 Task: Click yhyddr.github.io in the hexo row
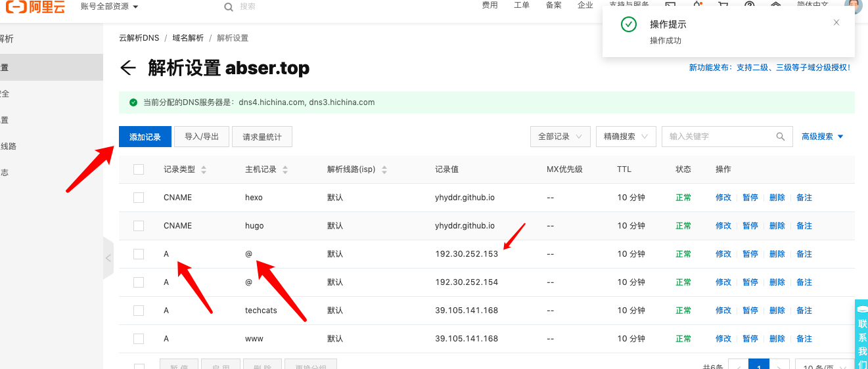click(465, 198)
